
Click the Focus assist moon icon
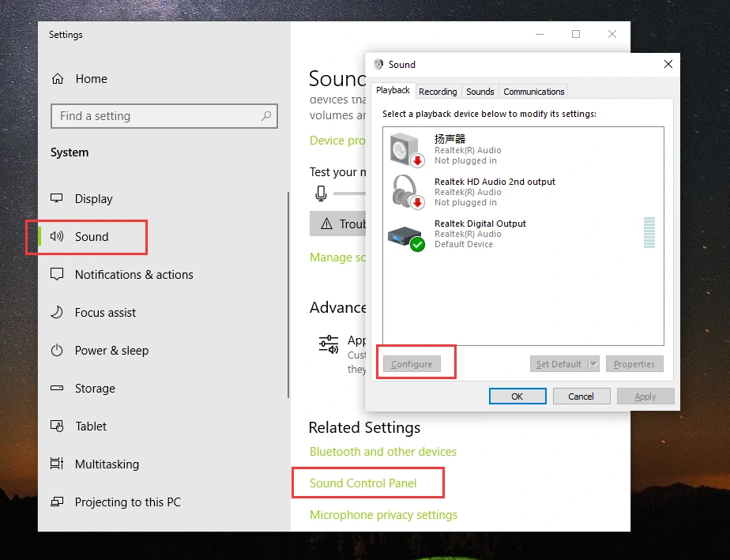pos(57,312)
